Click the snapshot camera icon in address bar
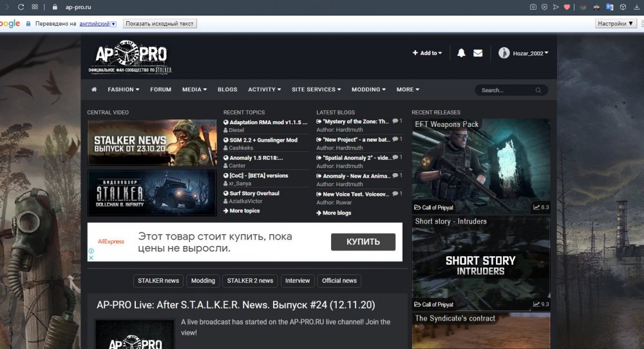 [x=533, y=7]
